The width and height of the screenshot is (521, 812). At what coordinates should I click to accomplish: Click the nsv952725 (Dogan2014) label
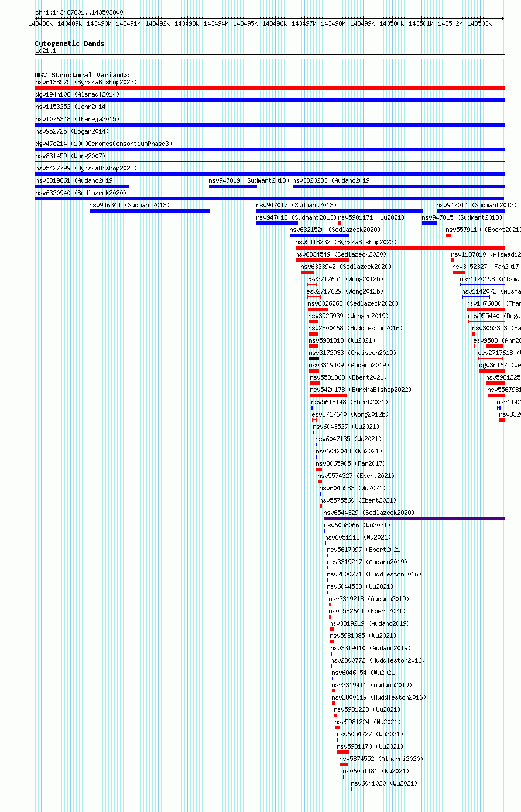pos(72,131)
